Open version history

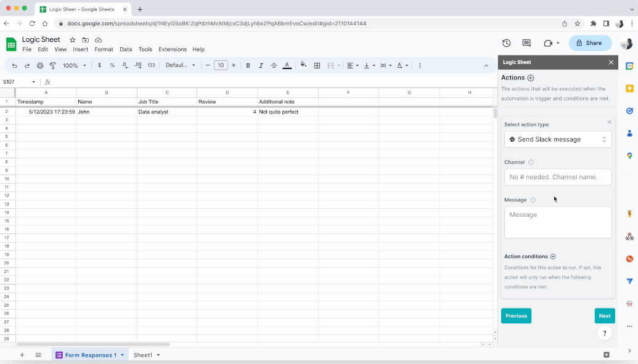coord(506,43)
